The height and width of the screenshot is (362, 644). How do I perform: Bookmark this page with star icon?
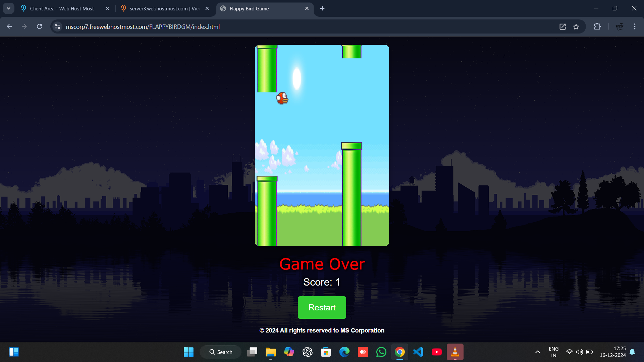point(576,27)
